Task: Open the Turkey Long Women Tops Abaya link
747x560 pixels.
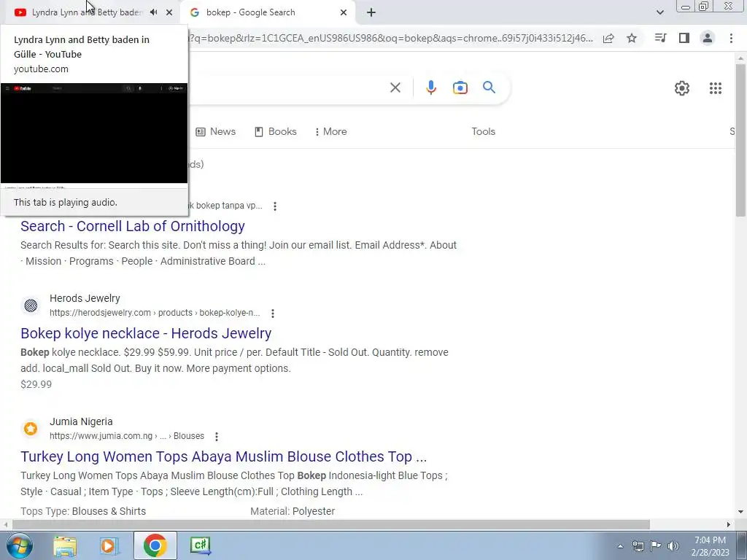Action: (223, 456)
